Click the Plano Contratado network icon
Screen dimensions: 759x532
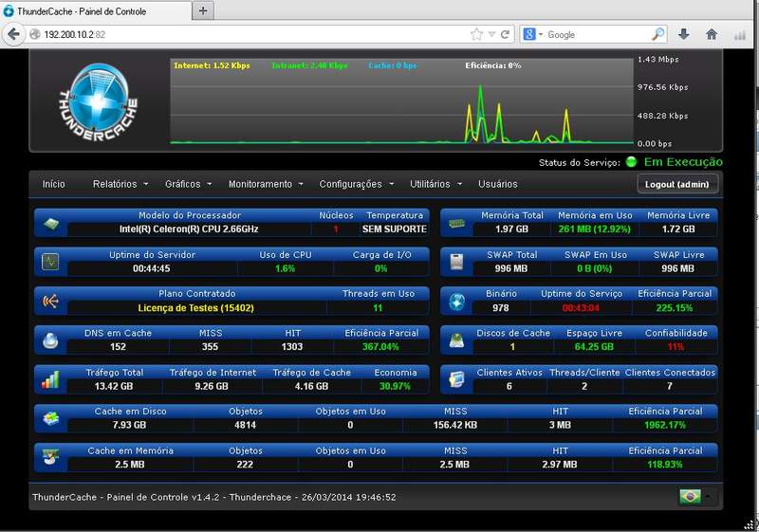pos(51,302)
